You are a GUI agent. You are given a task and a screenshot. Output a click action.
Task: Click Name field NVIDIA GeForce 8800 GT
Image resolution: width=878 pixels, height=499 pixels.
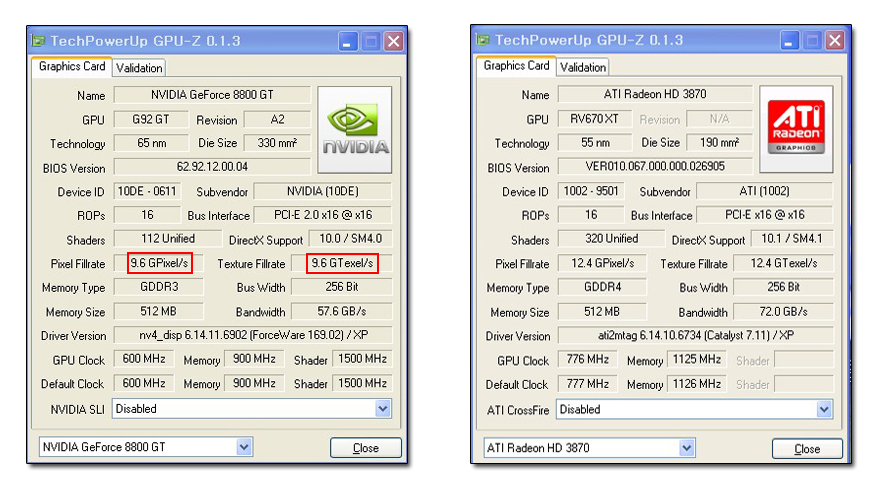pos(212,95)
